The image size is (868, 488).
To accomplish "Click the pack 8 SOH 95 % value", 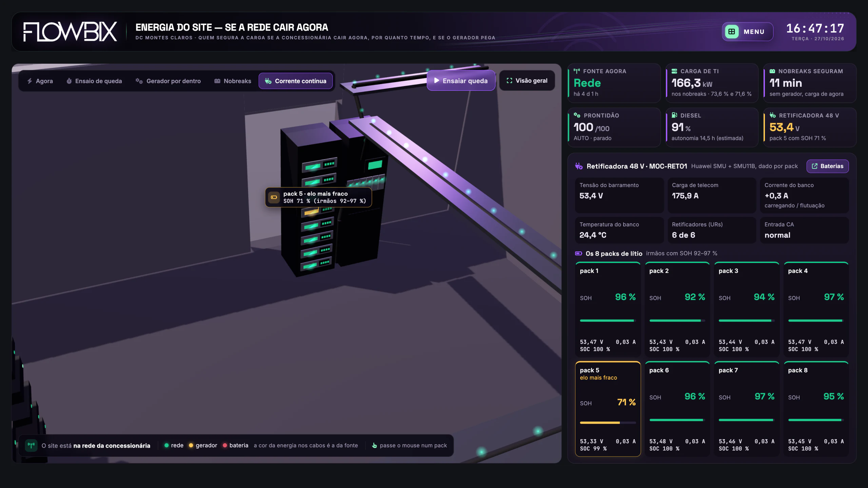I will pyautogui.click(x=833, y=396).
